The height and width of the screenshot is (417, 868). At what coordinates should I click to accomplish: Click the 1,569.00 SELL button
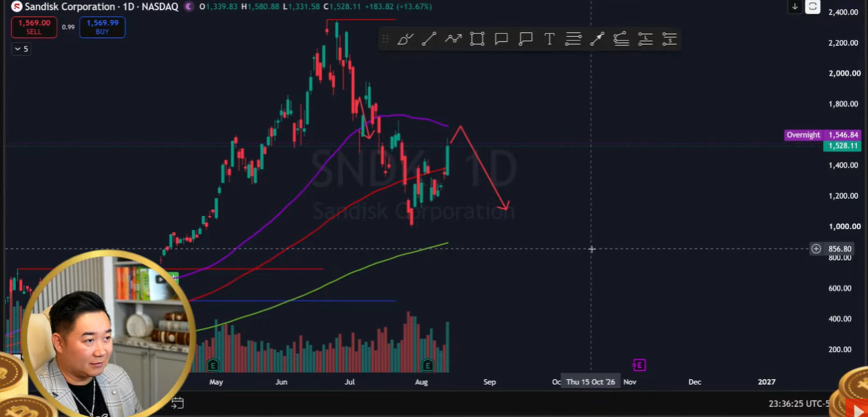34,27
